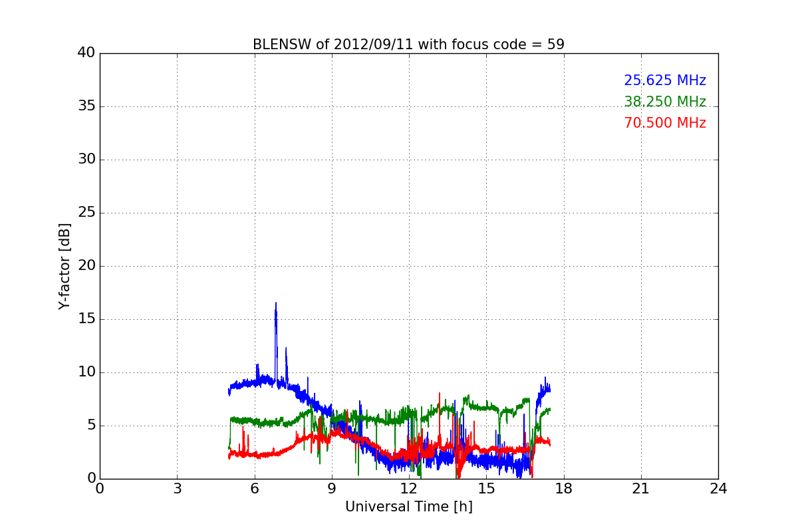Image resolution: width=798 pixels, height=532 pixels.
Task: Click x-axis tick label '3'
Action: coord(177,489)
